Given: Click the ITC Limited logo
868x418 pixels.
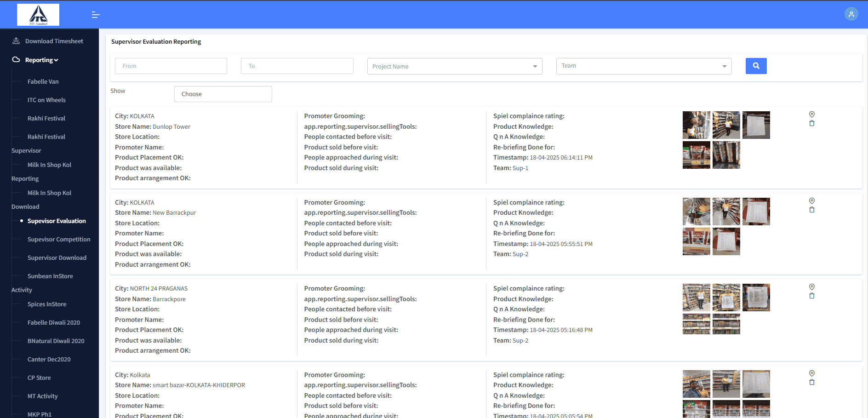Looking at the screenshot, I should pos(38,14).
